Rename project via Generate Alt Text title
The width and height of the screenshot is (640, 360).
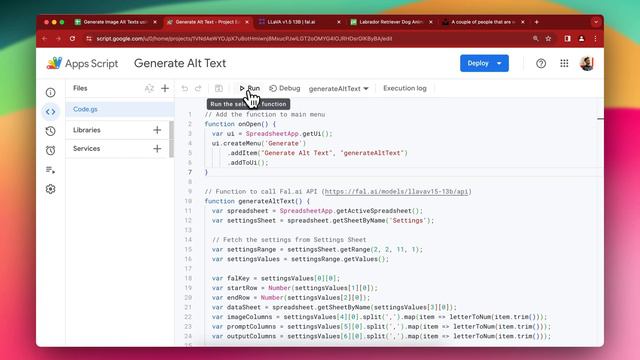tap(180, 63)
